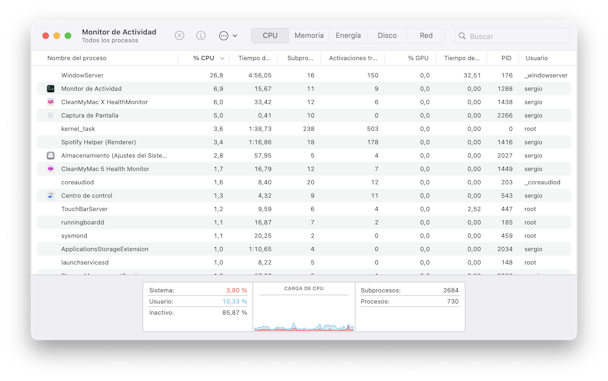Viewport: 608px width, 381px height.
Task: Open the Red tab
Action: pyautogui.click(x=426, y=36)
